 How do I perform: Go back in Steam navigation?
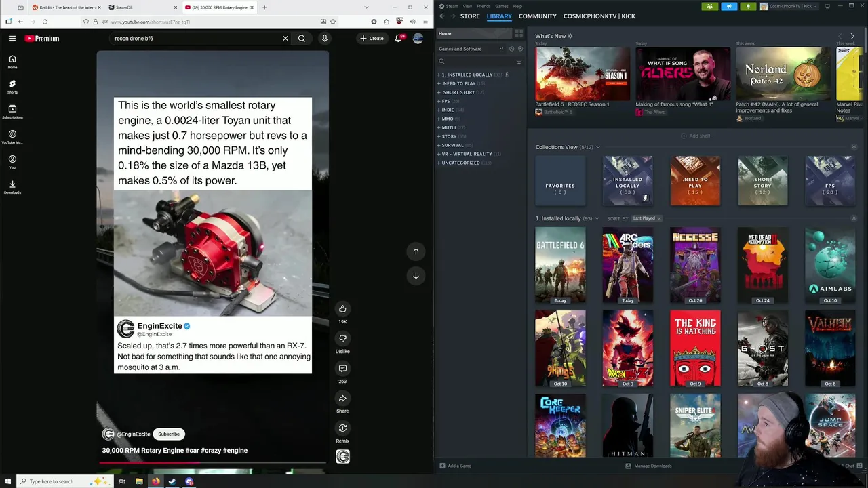click(442, 16)
